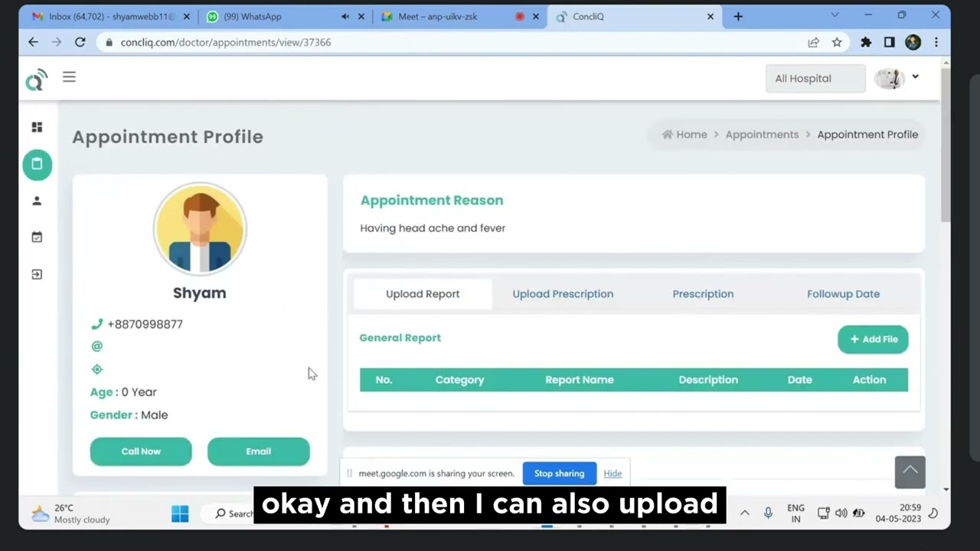Click the Description column header
Image resolution: width=980 pixels, height=551 pixels.
click(708, 380)
